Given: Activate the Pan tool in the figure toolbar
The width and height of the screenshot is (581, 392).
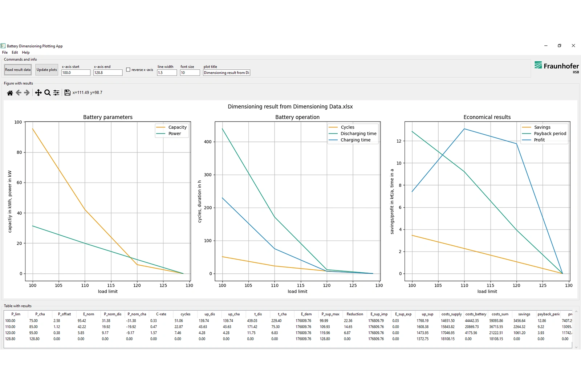Looking at the screenshot, I should coord(38,93).
